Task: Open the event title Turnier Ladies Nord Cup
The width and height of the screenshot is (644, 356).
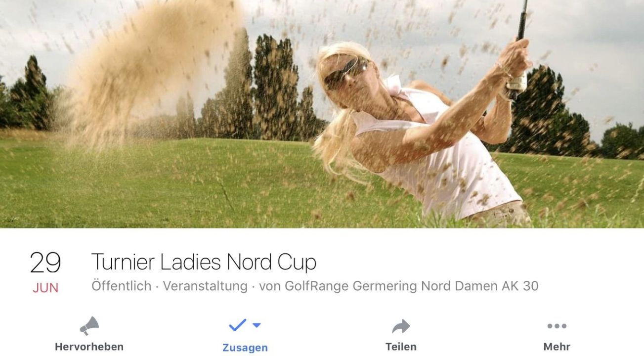Action: tap(204, 262)
